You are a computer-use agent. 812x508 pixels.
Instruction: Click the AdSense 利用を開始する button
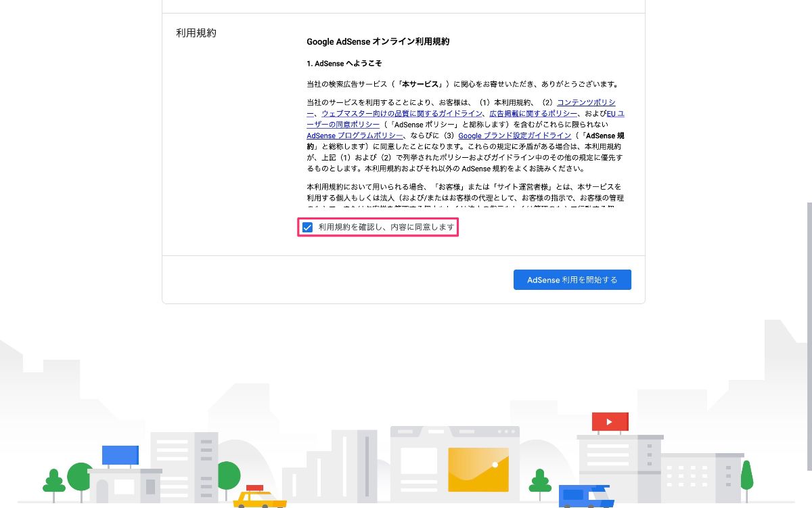click(572, 280)
